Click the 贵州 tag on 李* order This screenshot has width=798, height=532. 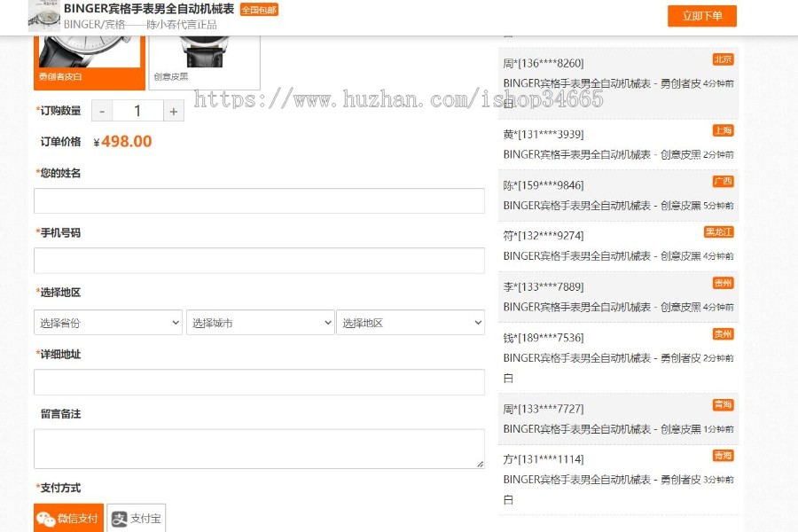(723, 283)
